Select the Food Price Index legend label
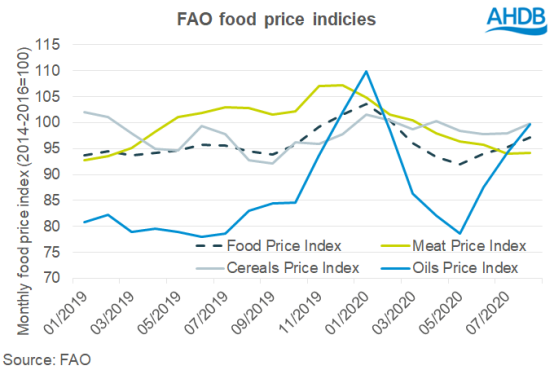 284,246
